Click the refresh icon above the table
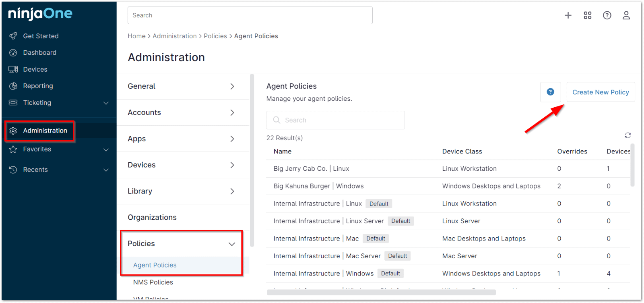Viewport: 644px width, 303px height. [x=627, y=135]
